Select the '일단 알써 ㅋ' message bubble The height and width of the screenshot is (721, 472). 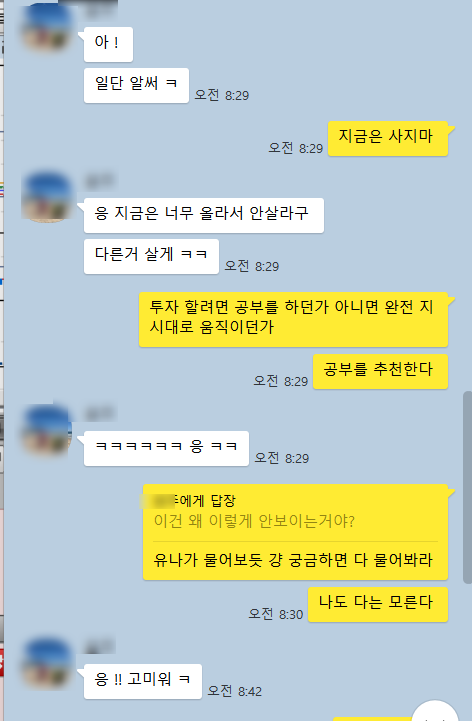pos(136,85)
